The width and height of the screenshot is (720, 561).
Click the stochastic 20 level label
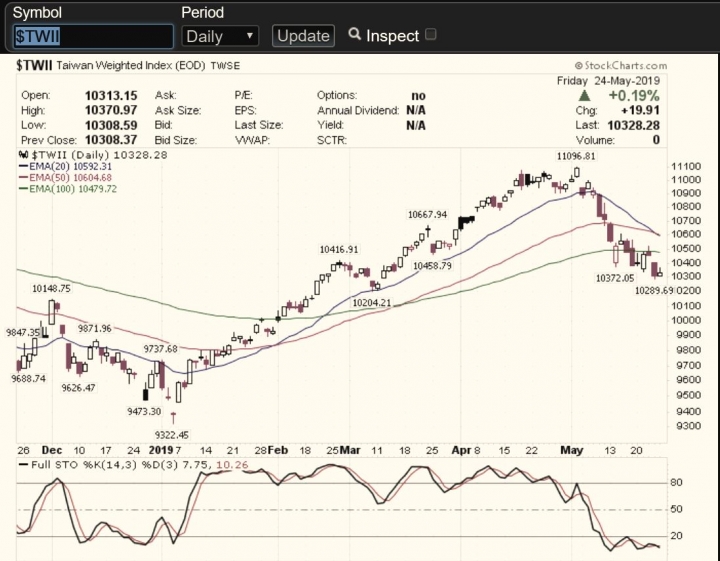tap(676, 536)
